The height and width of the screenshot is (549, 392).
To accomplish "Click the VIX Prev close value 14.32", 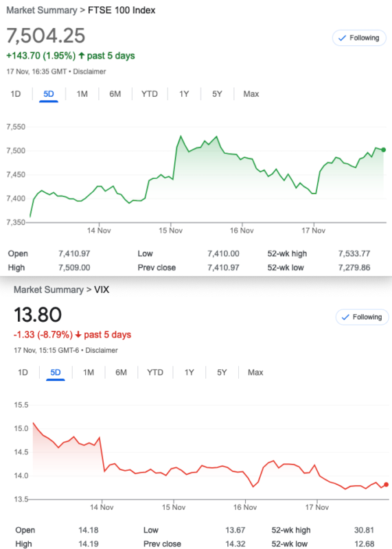I will click(x=235, y=544).
